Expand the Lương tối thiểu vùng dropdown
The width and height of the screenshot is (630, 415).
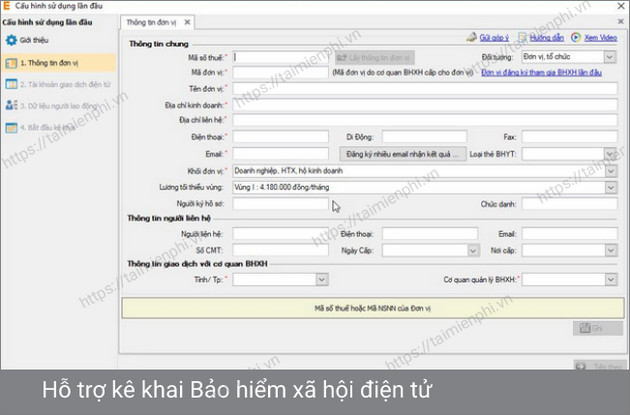pyautogui.click(x=611, y=186)
